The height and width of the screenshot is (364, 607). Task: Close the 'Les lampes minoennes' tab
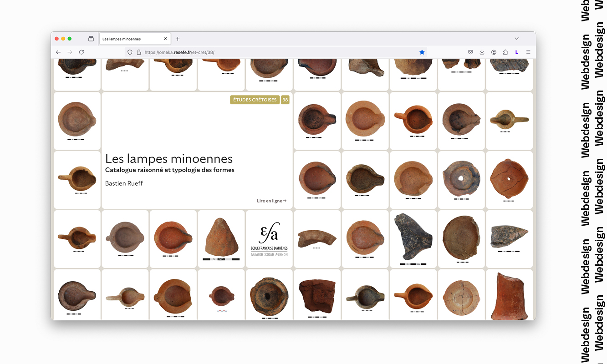click(165, 39)
